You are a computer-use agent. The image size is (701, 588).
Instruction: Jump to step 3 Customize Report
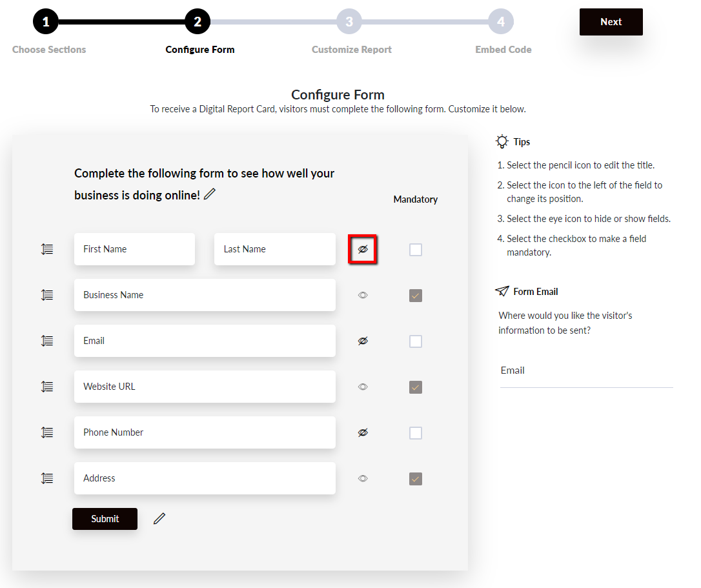point(349,21)
